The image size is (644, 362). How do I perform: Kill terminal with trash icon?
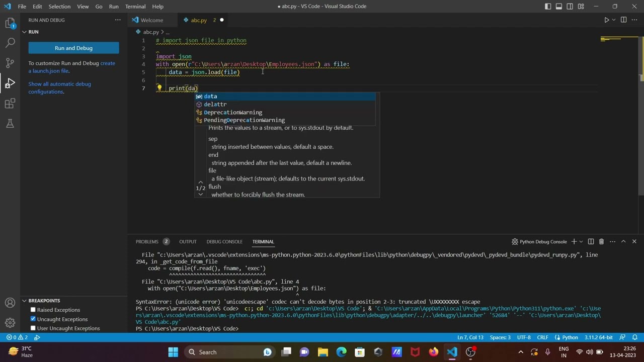(x=601, y=241)
